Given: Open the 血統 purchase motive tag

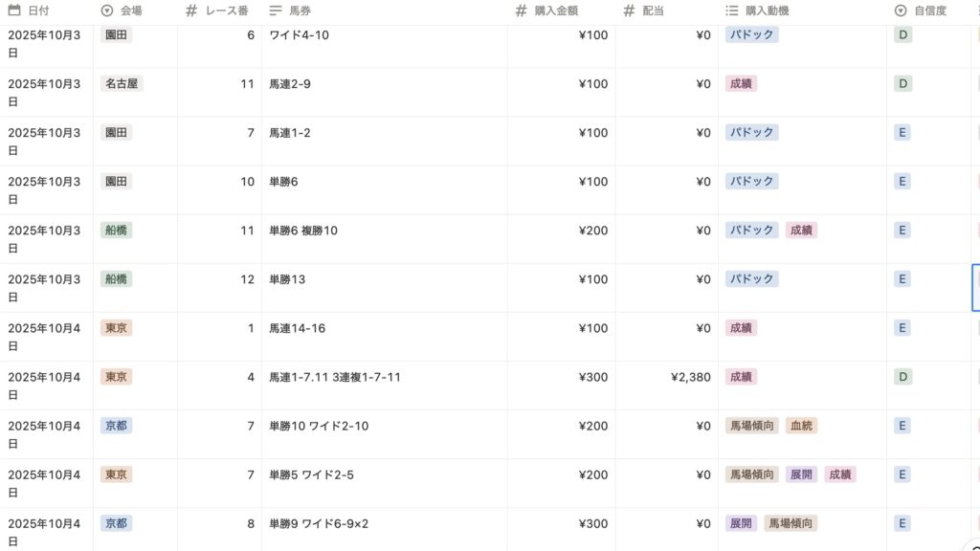Looking at the screenshot, I should [x=801, y=426].
